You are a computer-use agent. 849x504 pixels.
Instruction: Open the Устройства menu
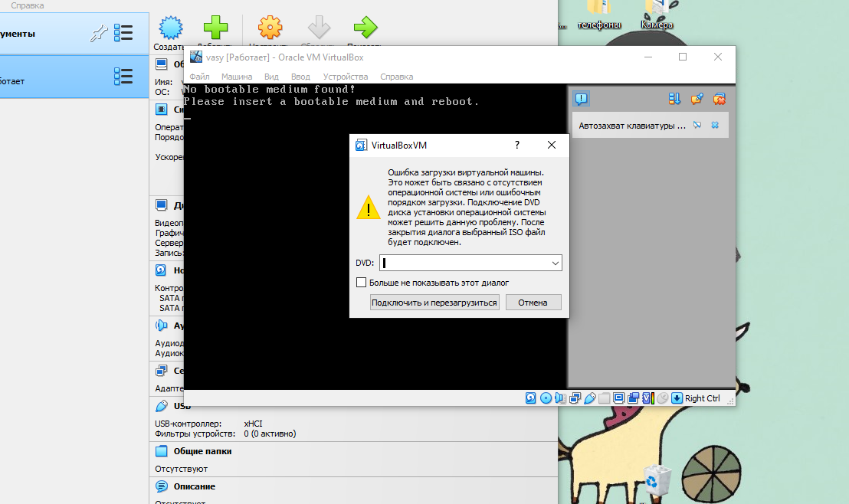tap(345, 77)
